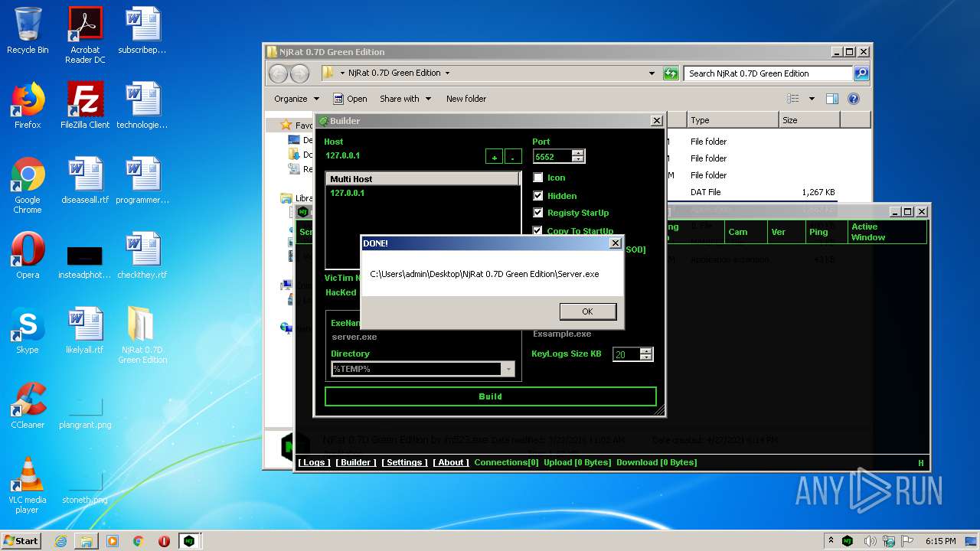Click the plus add-host button

point(494,157)
